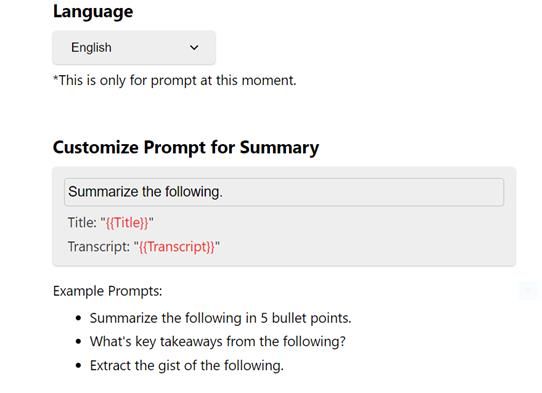Screen dimensions: 542x393
Task: Click the example 'Summarize the following in 5 bullet points.'
Action: pos(221,318)
